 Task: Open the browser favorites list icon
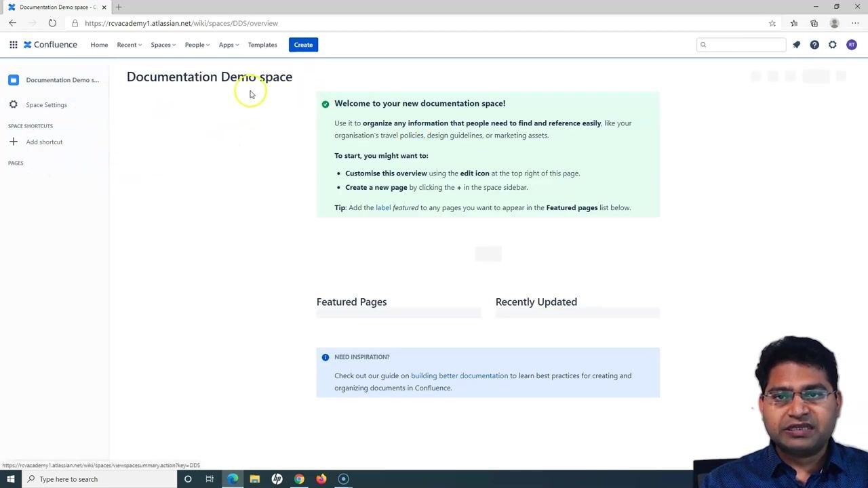[x=794, y=23]
